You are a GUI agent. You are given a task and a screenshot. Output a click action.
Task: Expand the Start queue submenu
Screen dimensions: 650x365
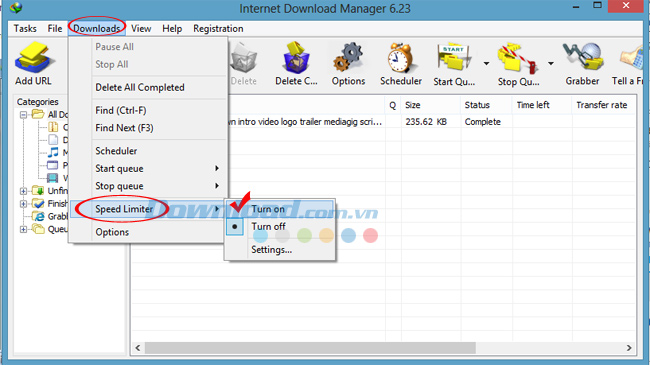pos(216,168)
